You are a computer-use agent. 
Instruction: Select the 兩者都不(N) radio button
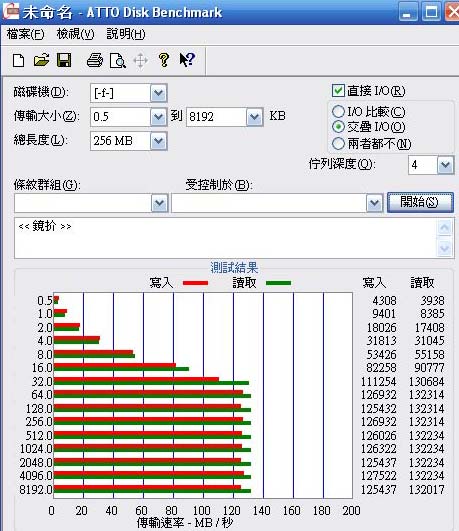(338, 144)
